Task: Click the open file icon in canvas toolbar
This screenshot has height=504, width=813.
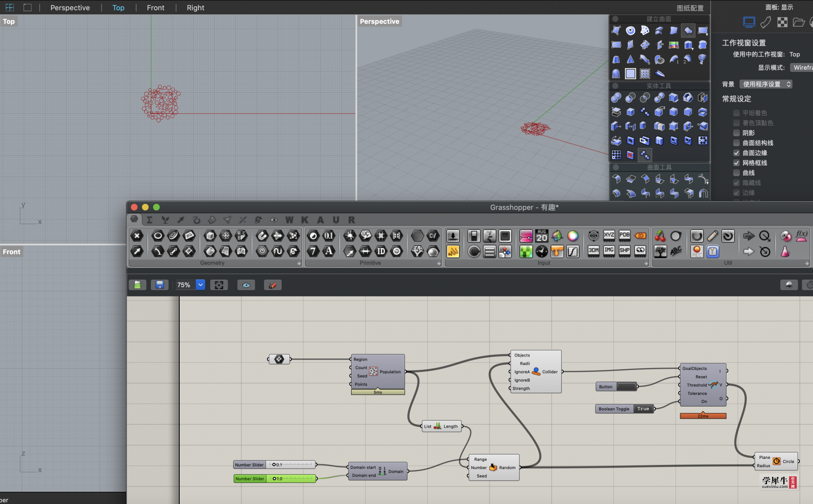Action: pos(137,285)
